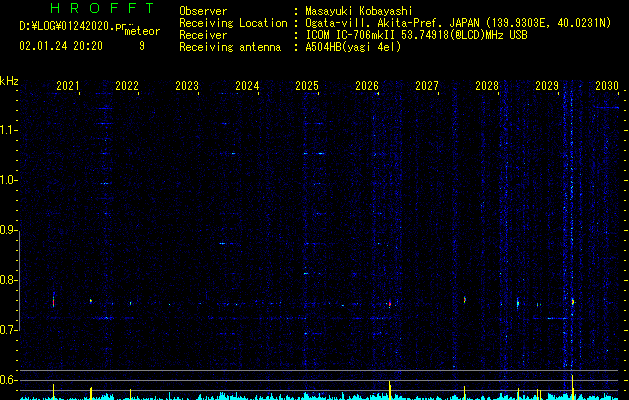Click the 2030 time axis marker

(x=607, y=86)
